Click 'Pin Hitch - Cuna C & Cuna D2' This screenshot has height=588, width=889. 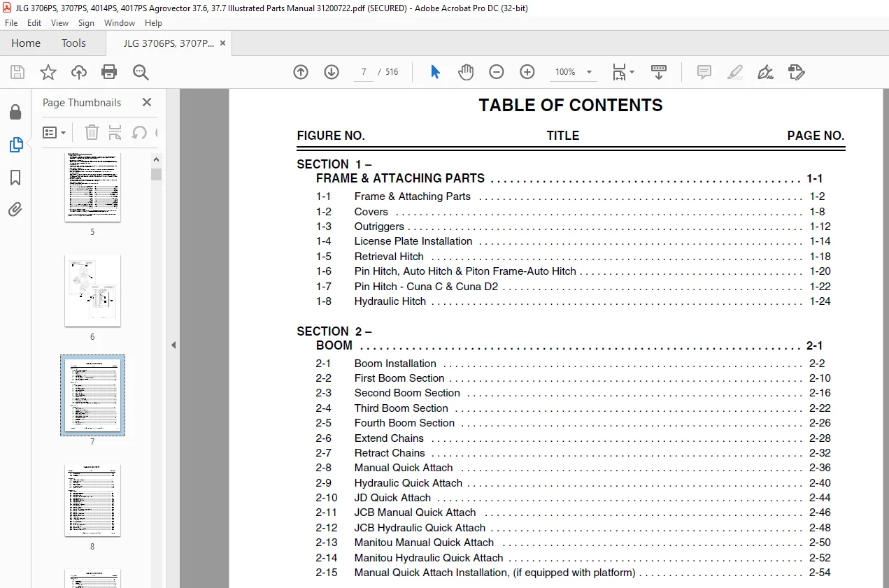pyautogui.click(x=426, y=287)
